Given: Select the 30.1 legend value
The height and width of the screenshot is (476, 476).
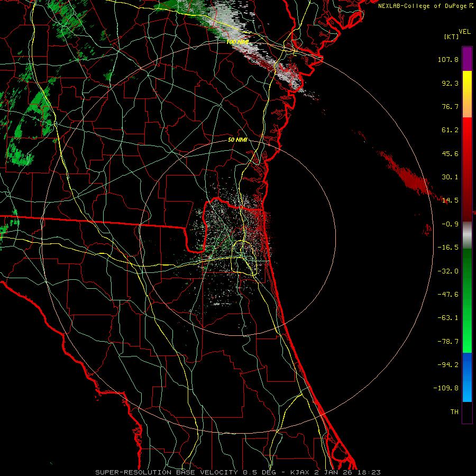Looking at the screenshot, I should click(x=450, y=177).
